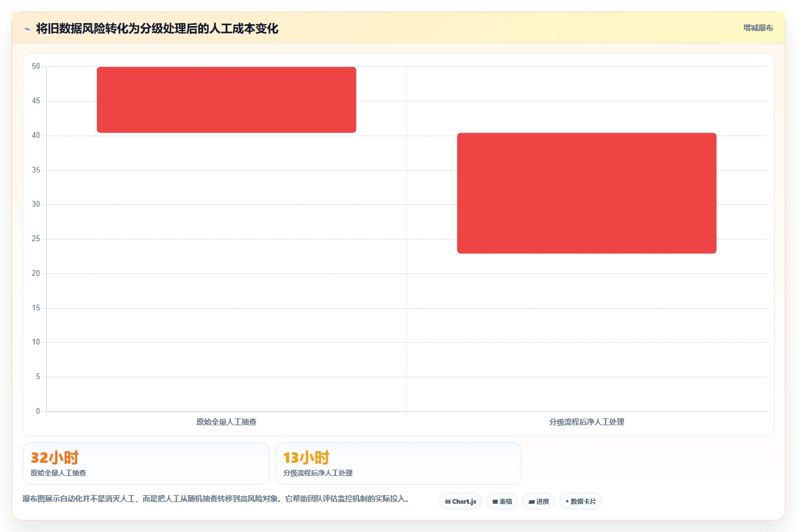Click the 增减瀑布 tag in header
The width and height of the screenshot is (797, 532).
point(758,28)
